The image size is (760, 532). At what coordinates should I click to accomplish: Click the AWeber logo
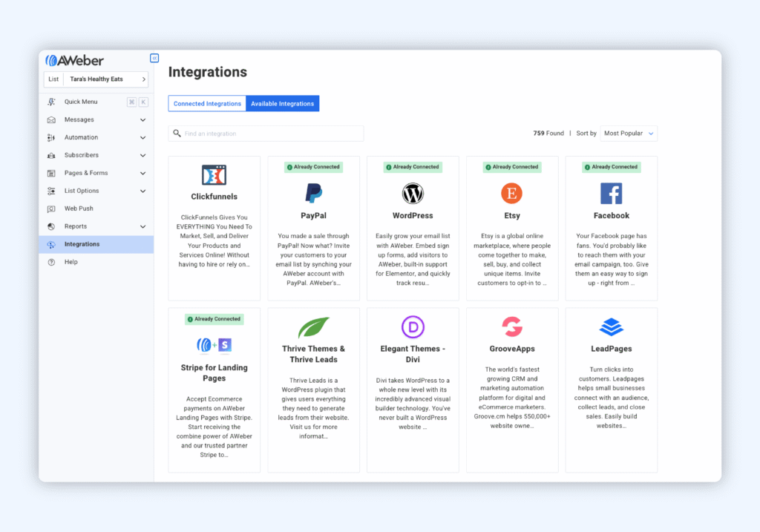coord(75,61)
